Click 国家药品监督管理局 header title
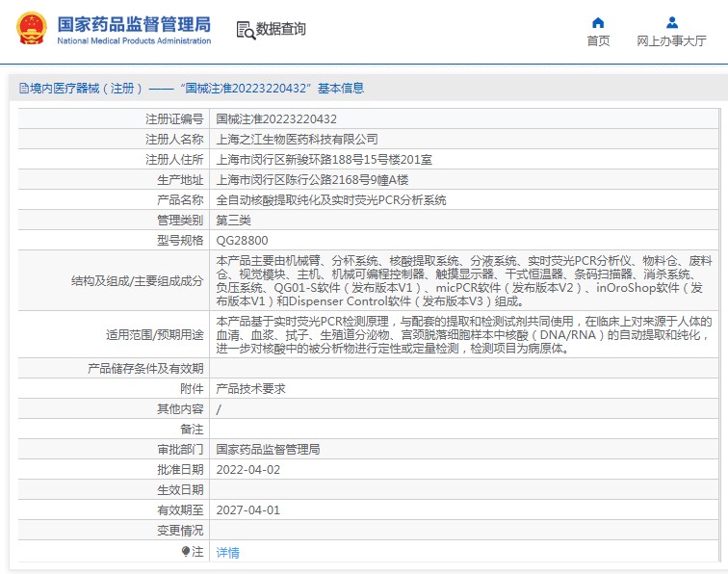This screenshot has width=728, height=574. (x=134, y=24)
